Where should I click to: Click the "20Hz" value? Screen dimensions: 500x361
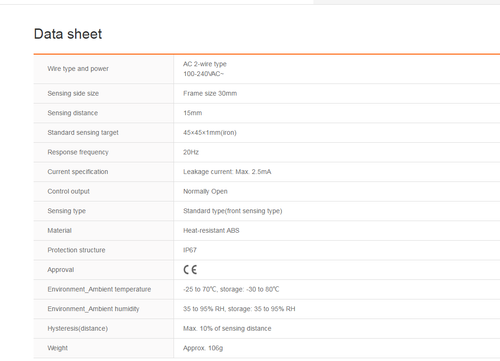tap(191, 152)
